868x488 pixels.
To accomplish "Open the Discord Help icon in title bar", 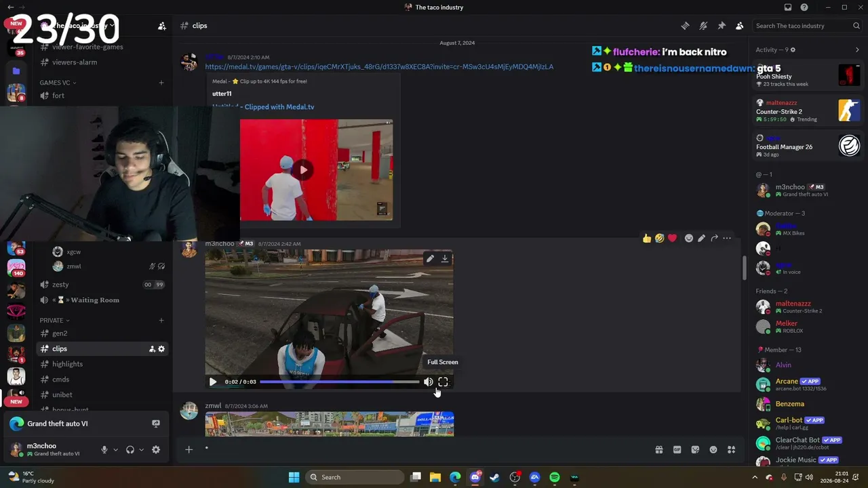I will (x=804, y=7).
